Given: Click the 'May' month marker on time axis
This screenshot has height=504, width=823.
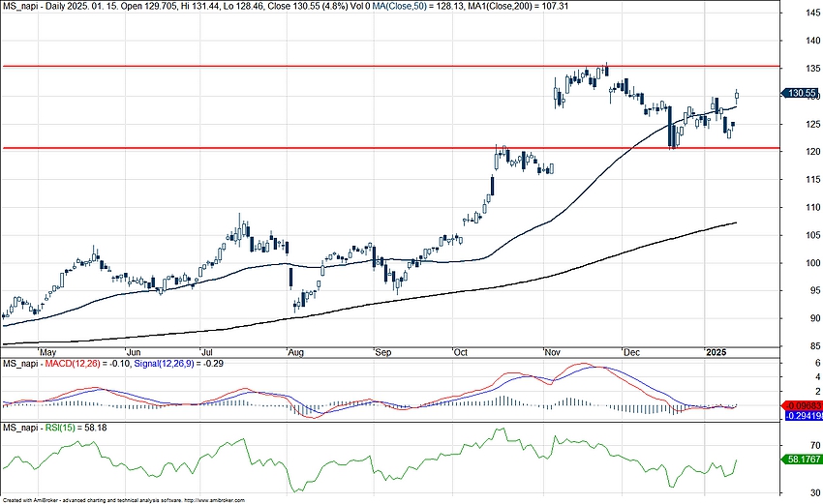Looking at the screenshot, I should 46,349.
